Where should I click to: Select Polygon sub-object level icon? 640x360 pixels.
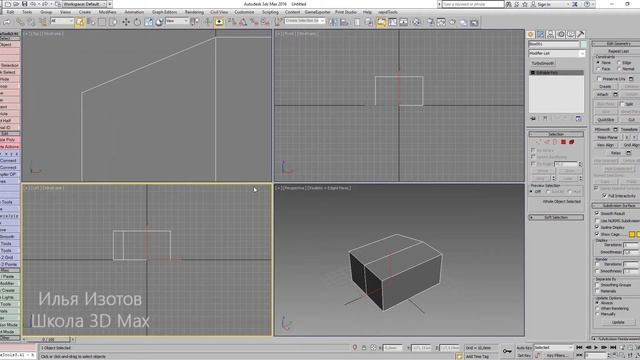(x=563, y=142)
